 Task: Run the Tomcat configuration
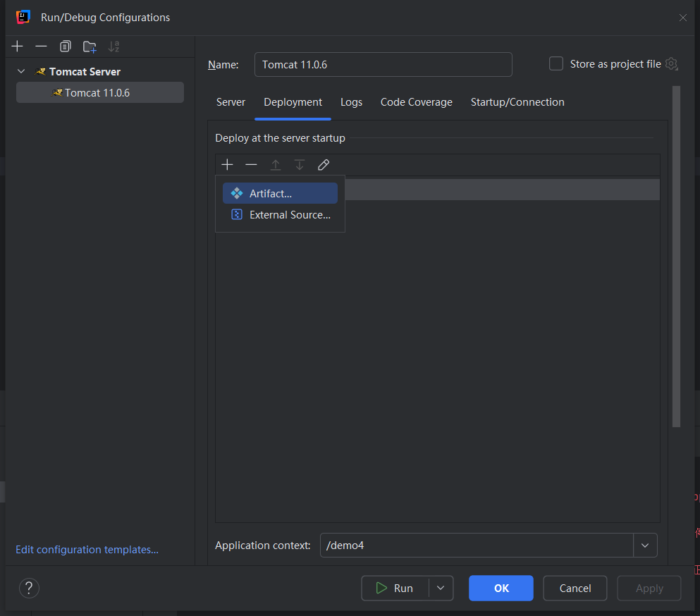[395, 588]
